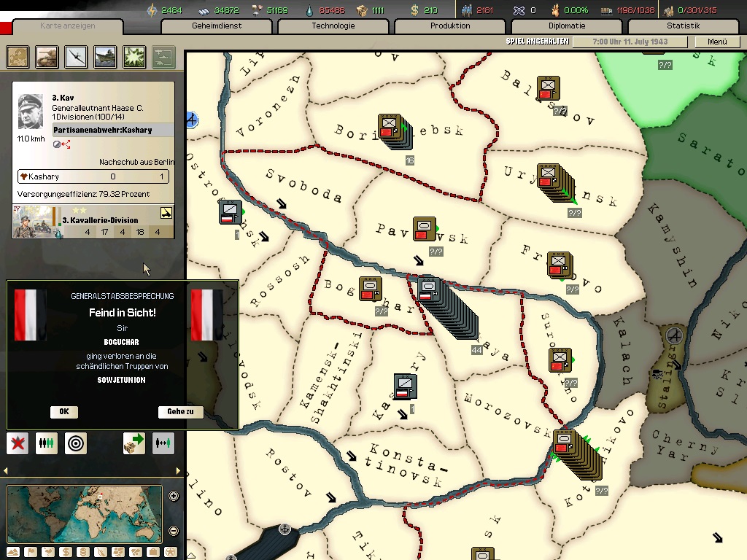Switch to the mountains terrain map mode
The width and height of the screenshot is (747, 560).
(x=13, y=552)
